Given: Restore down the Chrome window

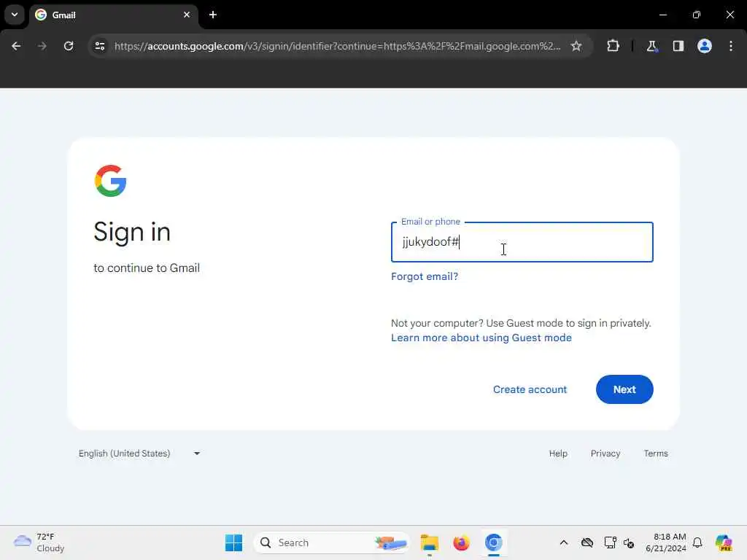Looking at the screenshot, I should coord(696,15).
